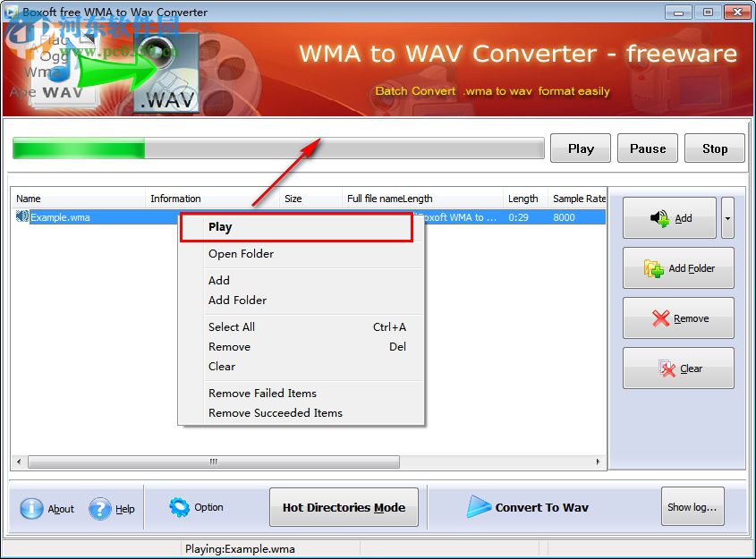This screenshot has height=559, width=756.
Task: Enable Hot Directories Mode
Action: pyautogui.click(x=344, y=506)
